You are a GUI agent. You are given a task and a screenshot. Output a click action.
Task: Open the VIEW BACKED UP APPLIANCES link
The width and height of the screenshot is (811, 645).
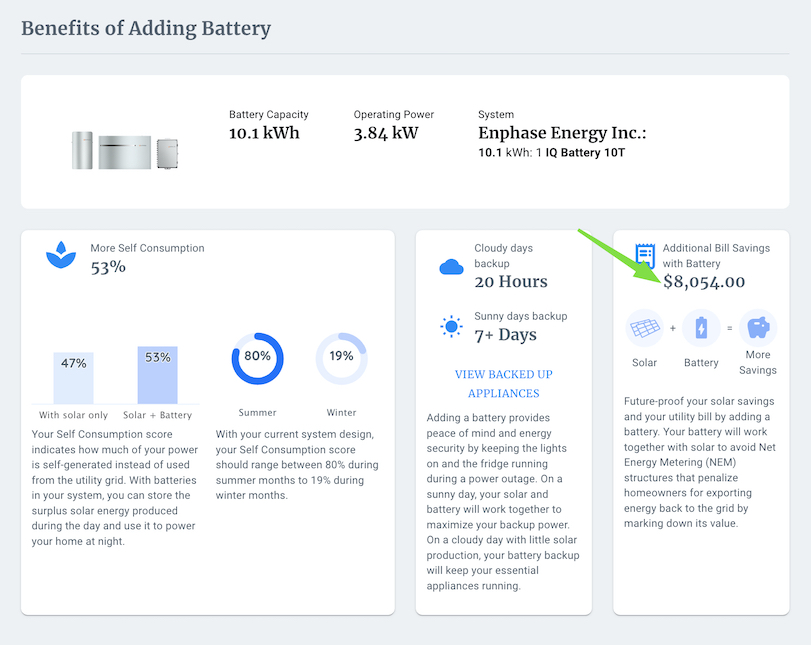[503, 384]
